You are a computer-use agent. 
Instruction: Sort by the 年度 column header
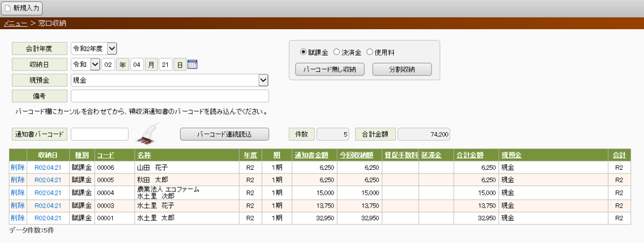tap(250, 155)
